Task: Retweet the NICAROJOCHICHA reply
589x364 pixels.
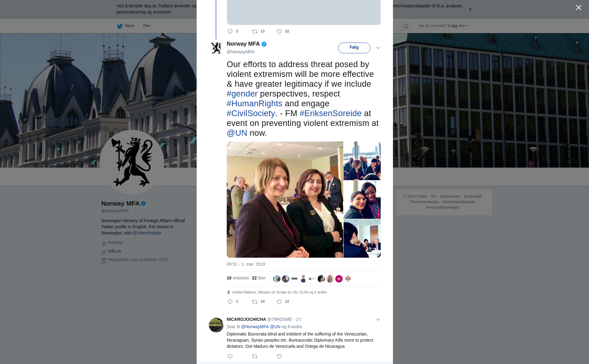Action: click(x=255, y=356)
